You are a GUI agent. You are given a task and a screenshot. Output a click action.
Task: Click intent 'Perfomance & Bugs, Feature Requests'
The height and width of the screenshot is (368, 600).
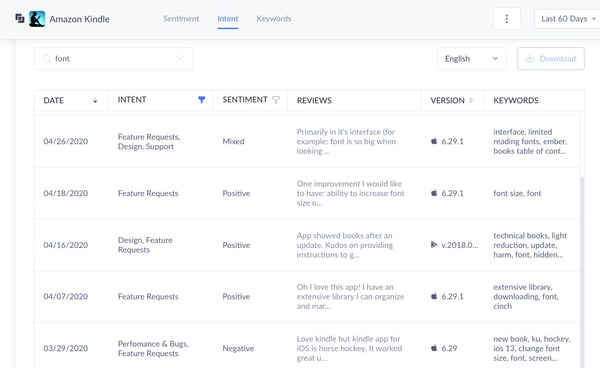153,348
